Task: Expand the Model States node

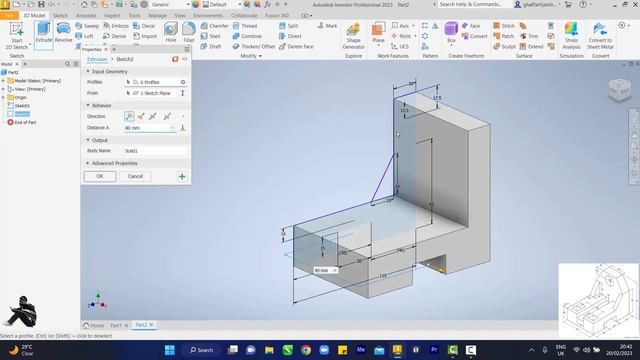Action: click(x=3, y=81)
